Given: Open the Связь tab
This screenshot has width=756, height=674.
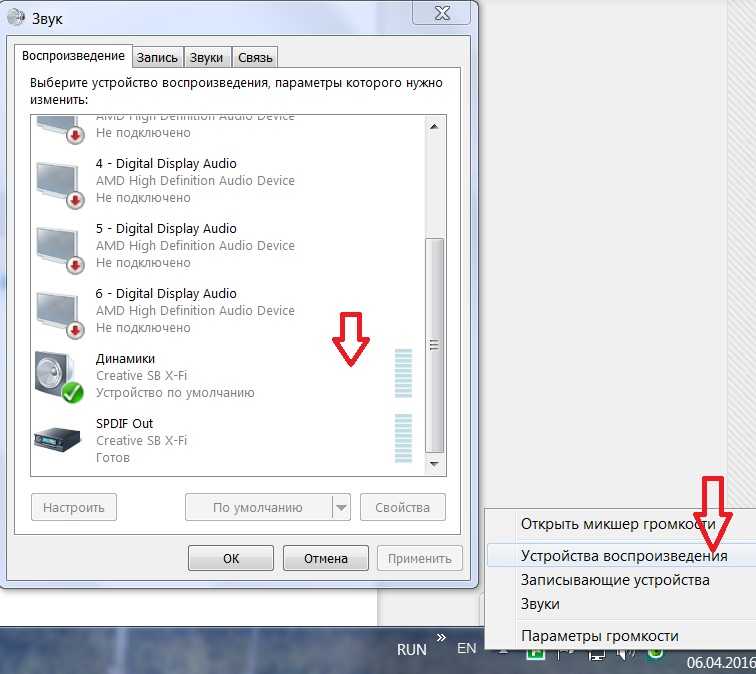Looking at the screenshot, I should (x=255, y=58).
